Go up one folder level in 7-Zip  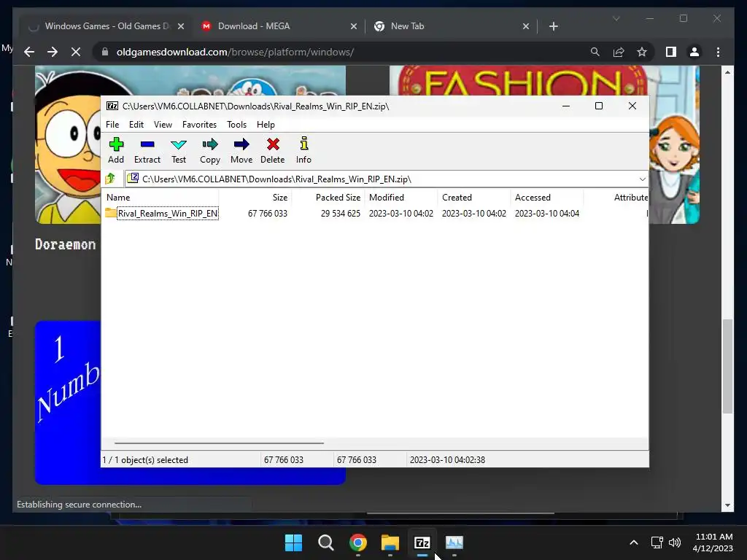click(111, 179)
